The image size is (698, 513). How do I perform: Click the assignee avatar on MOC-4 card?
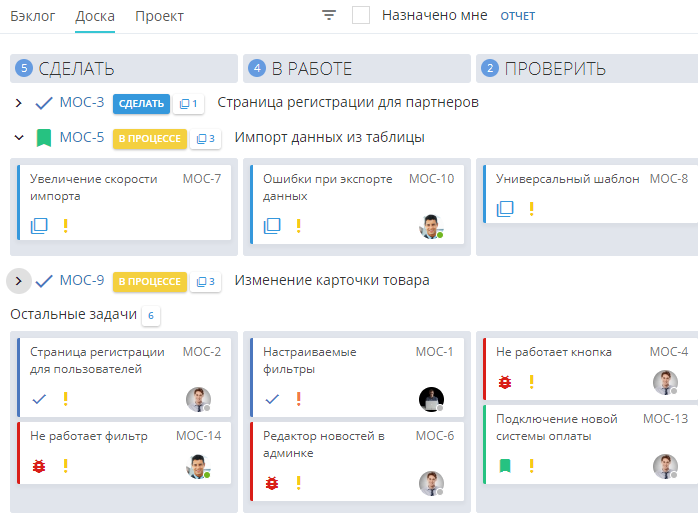[666, 382]
